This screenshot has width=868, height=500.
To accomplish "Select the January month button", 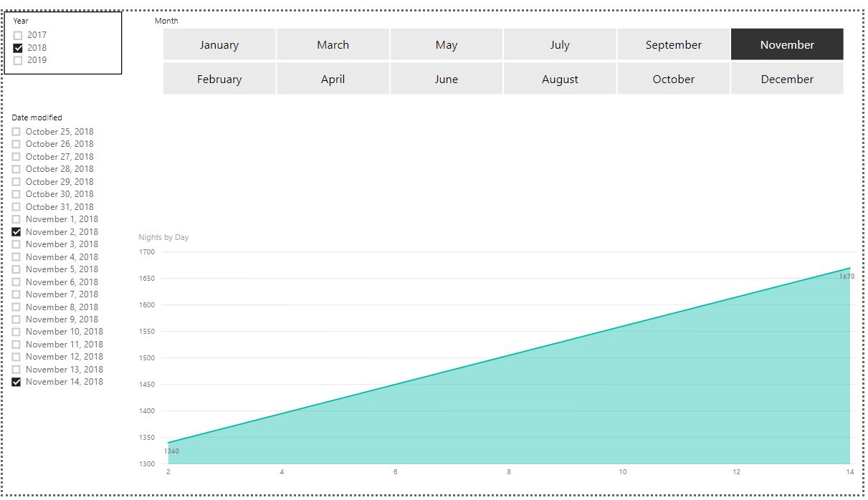I will coord(219,44).
